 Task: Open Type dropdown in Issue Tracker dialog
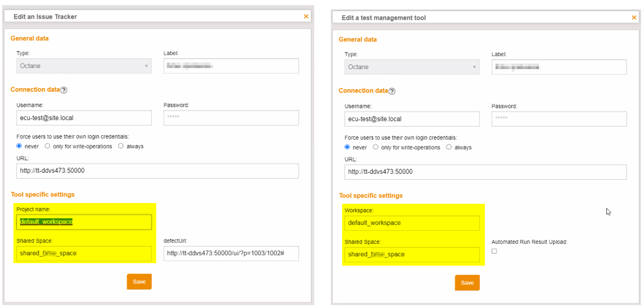pos(84,66)
